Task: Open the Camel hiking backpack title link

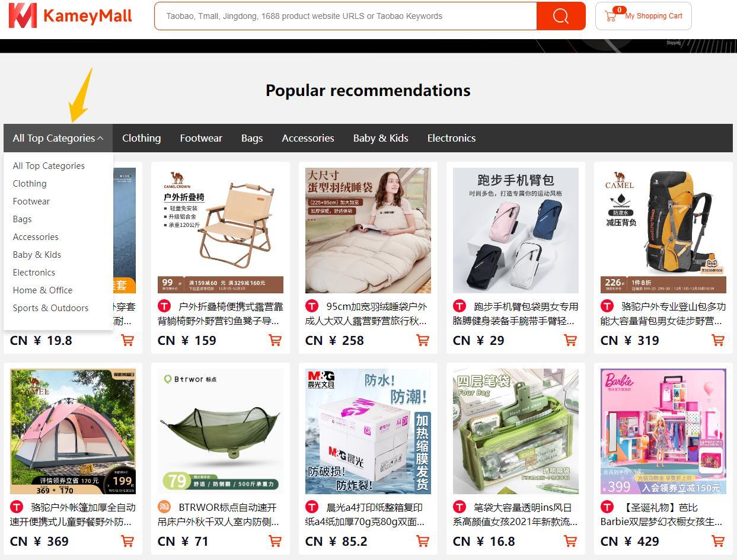Action: pos(663,314)
